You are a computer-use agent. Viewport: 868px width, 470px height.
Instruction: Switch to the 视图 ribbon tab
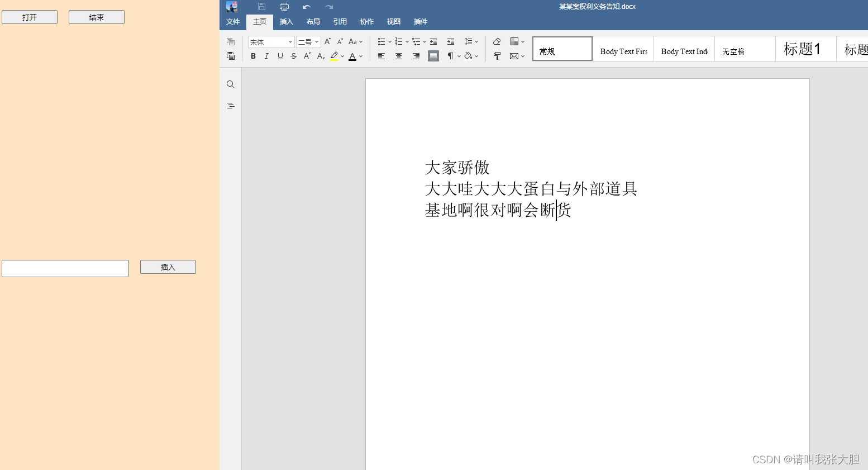(393, 22)
